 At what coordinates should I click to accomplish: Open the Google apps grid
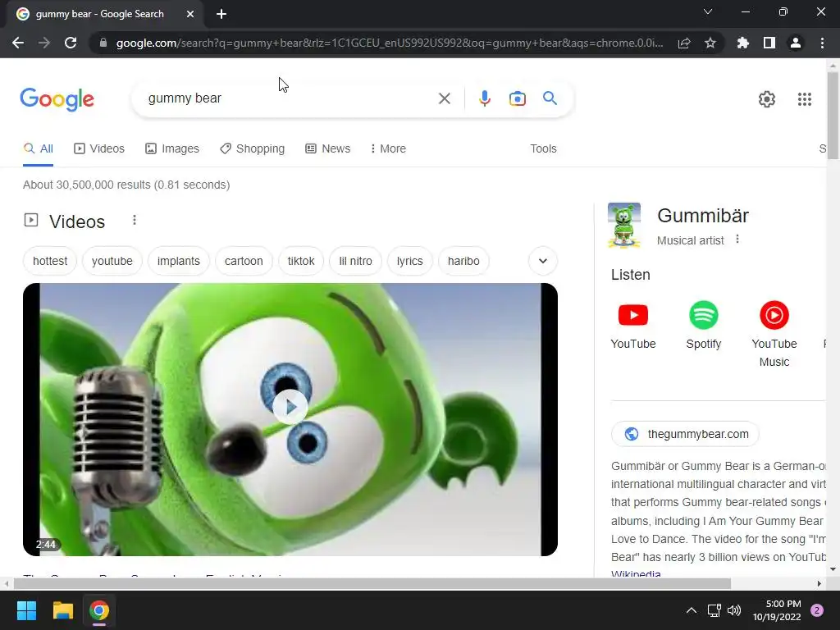805,99
